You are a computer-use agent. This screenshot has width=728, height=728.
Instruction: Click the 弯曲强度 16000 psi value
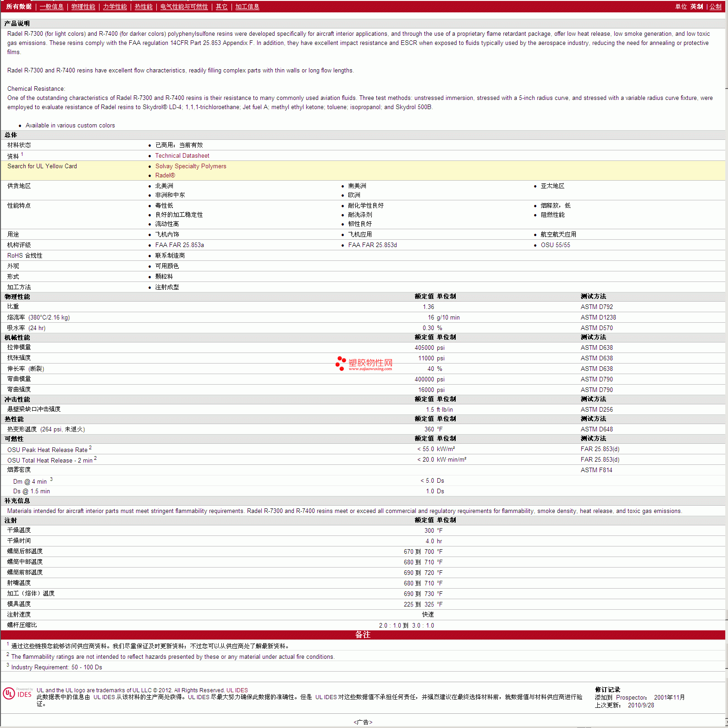pos(431,390)
